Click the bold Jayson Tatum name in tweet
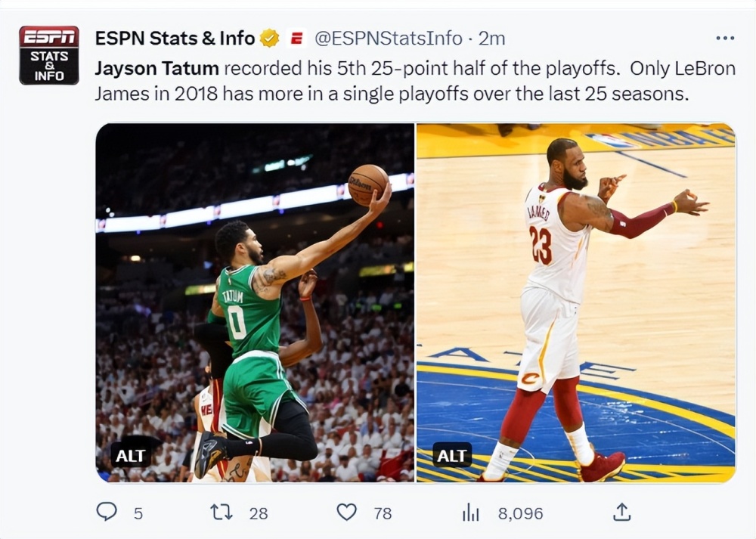756x539 pixels. [156, 69]
